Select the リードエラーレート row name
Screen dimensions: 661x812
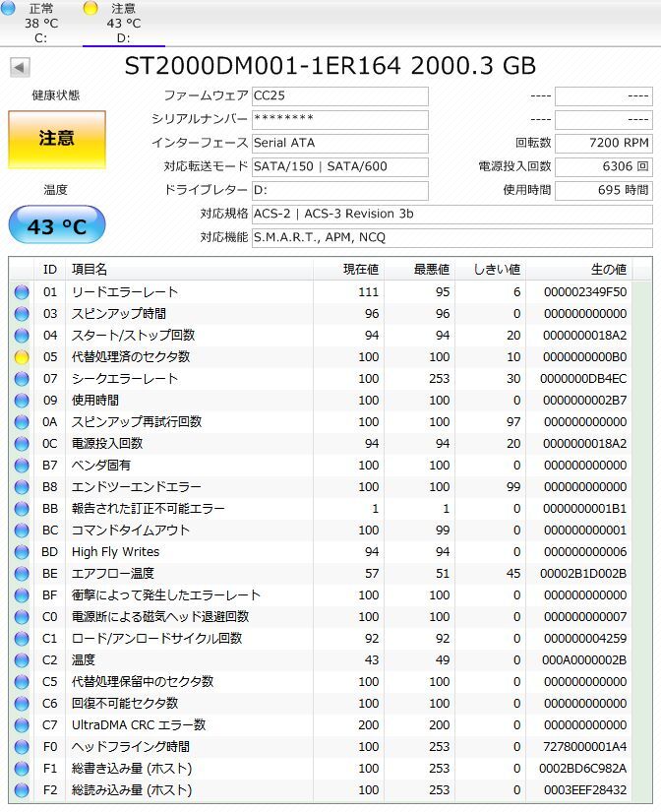(x=125, y=292)
